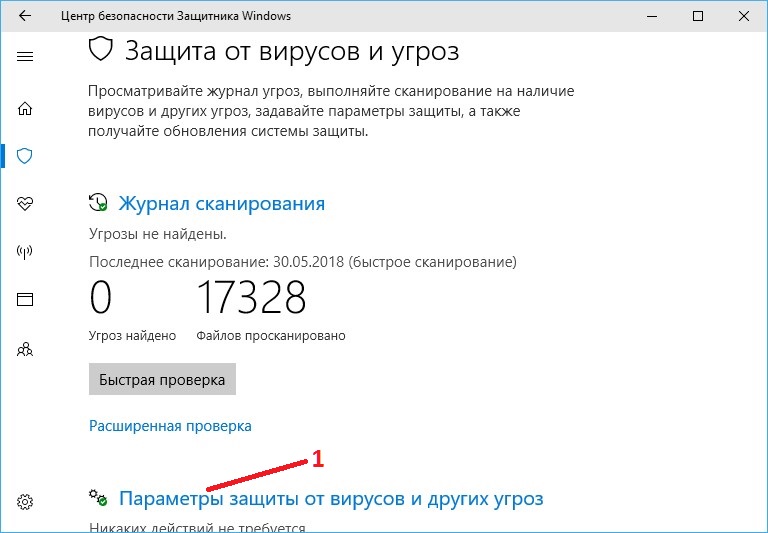
Task: Open family options people icon
Action: tap(25, 349)
